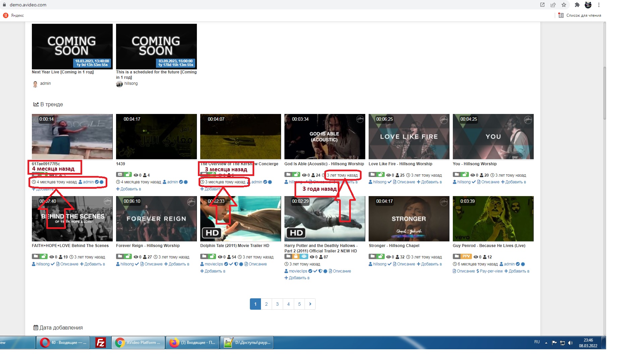Image resolution: width=644 pixels, height=362 pixels.
Task: Expand Описание under Forever Reign video
Action: 152,264
